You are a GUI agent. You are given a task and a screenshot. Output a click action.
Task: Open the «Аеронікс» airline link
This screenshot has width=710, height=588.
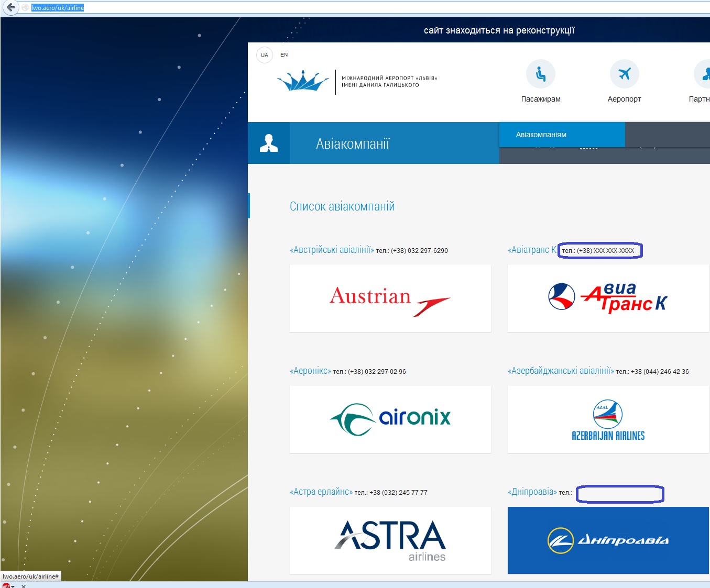[x=310, y=371]
